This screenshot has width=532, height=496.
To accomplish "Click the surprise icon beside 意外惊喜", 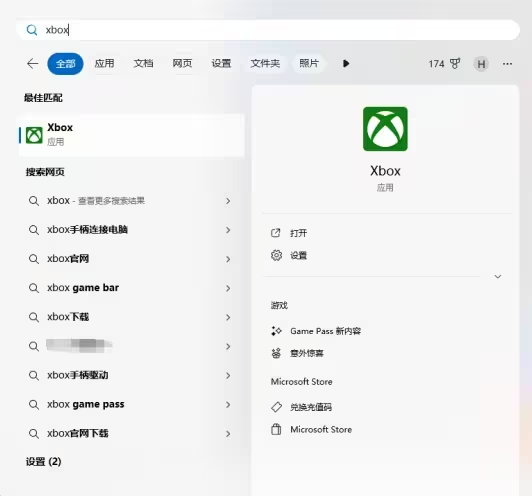I will tap(276, 353).
